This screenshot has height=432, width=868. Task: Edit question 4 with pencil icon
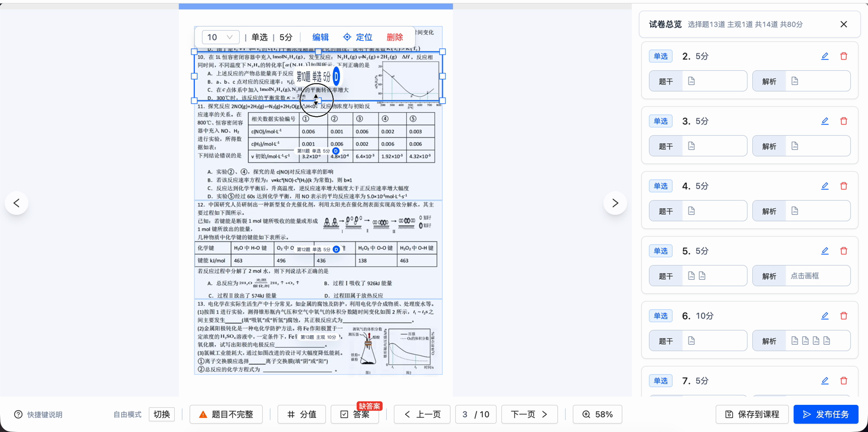coord(825,186)
